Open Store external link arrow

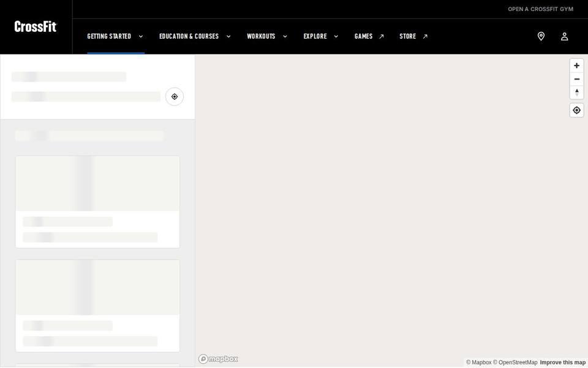[425, 36]
